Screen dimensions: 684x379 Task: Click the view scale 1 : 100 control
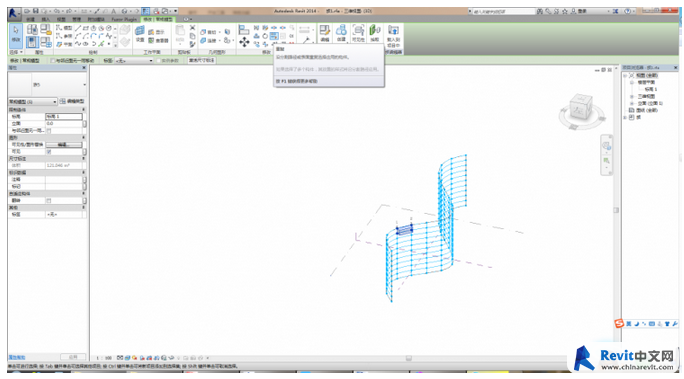[x=104, y=358]
